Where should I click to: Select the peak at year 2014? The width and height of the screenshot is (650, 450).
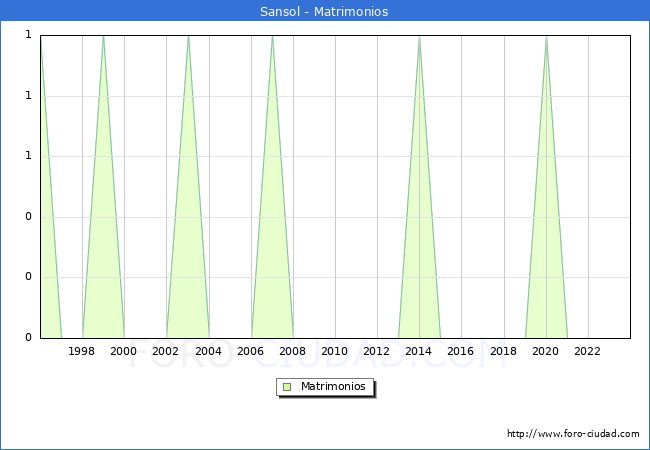click(419, 37)
